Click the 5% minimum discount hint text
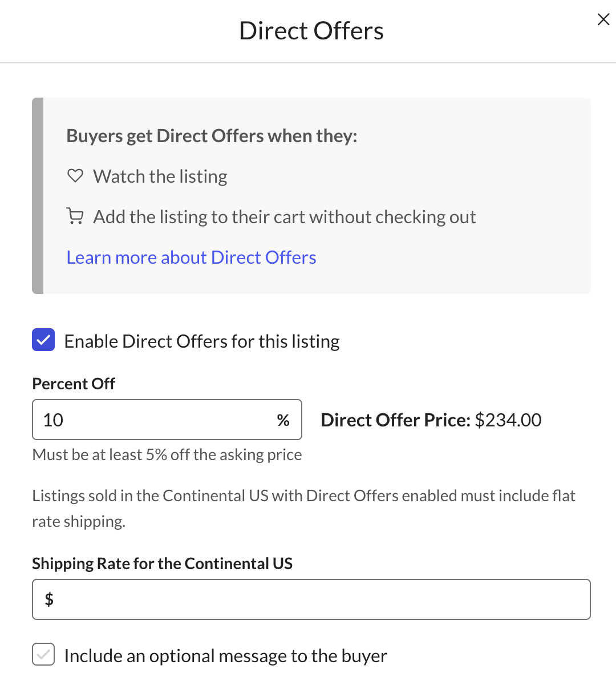This screenshot has width=616, height=685. (167, 454)
